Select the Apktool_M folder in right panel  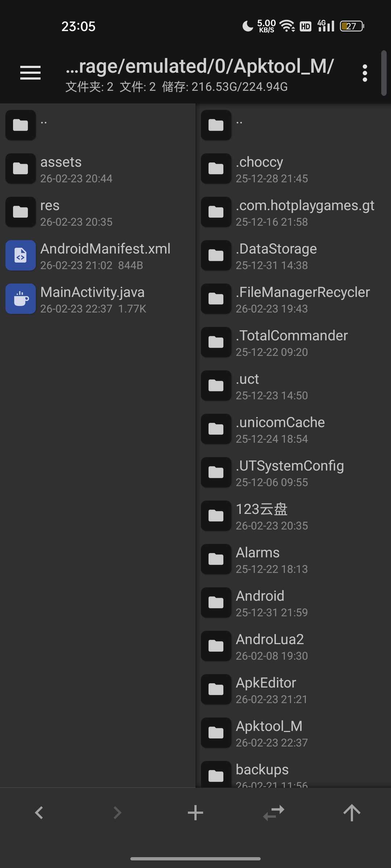pyautogui.click(x=269, y=733)
